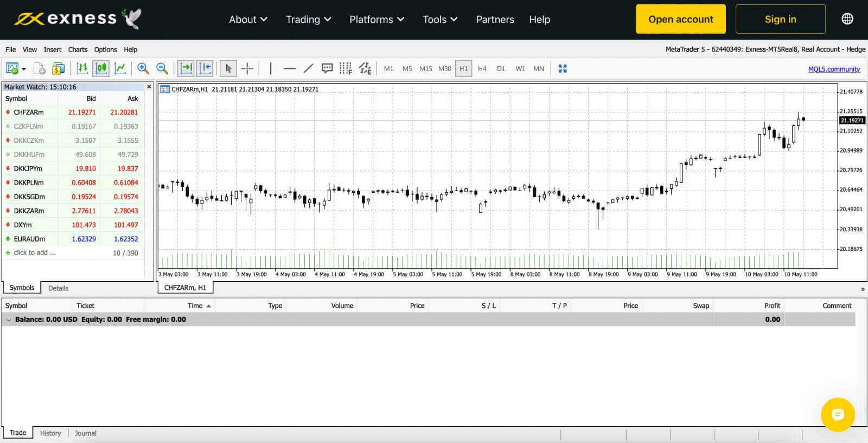Select the trendline drawing tool
868x443 pixels.
pos(308,68)
